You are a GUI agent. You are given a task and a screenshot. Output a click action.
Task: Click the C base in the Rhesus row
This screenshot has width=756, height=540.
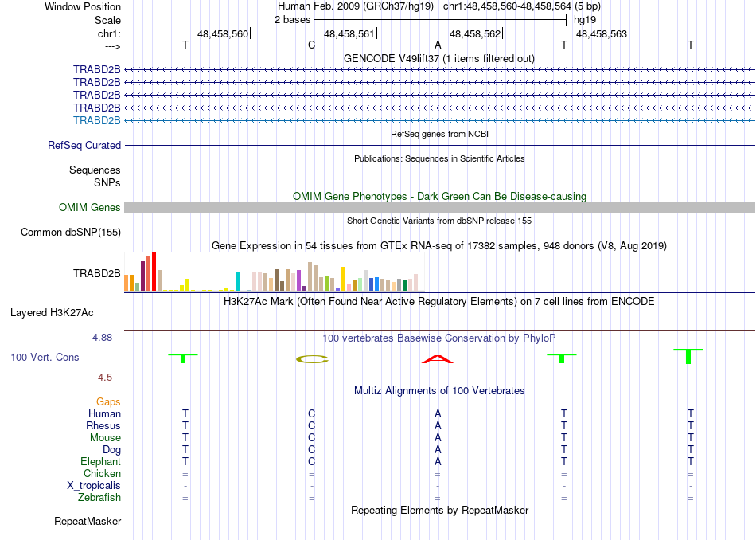(x=311, y=425)
